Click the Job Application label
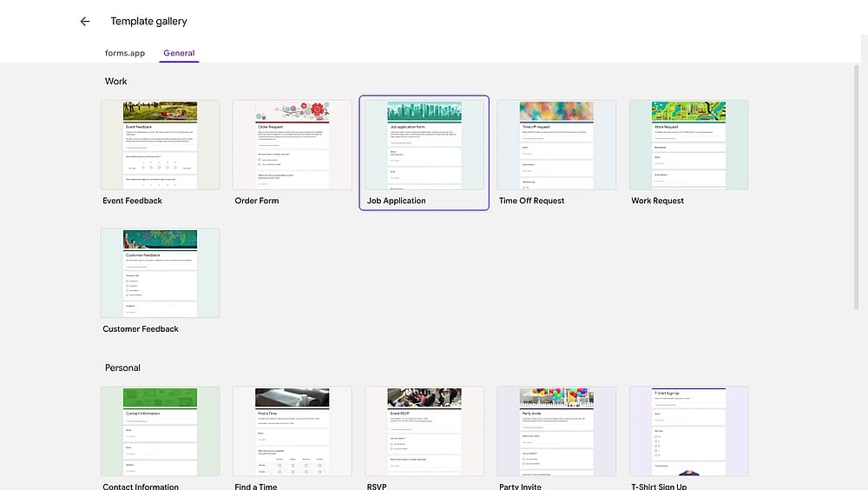The height and width of the screenshot is (490, 868). pyautogui.click(x=397, y=201)
